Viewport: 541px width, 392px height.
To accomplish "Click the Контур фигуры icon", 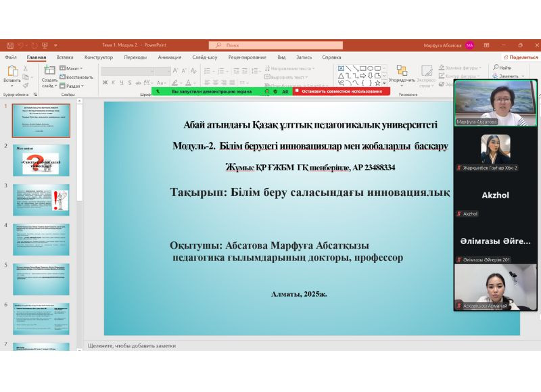I will (x=441, y=76).
